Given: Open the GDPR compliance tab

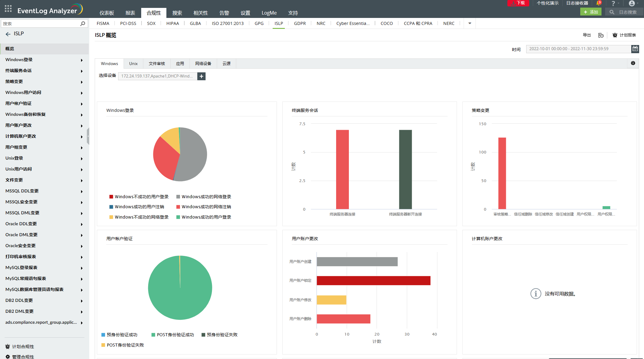Looking at the screenshot, I should coord(300,23).
